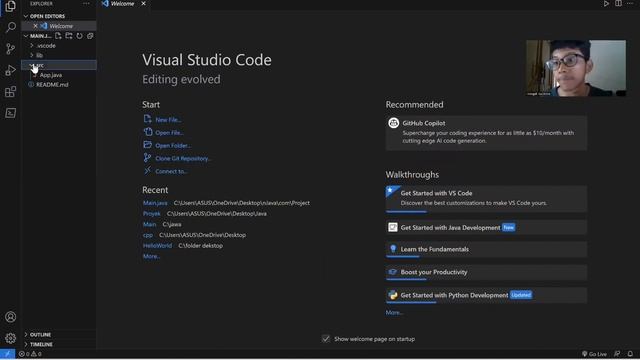Collapse all folders in explorer

tap(90, 36)
